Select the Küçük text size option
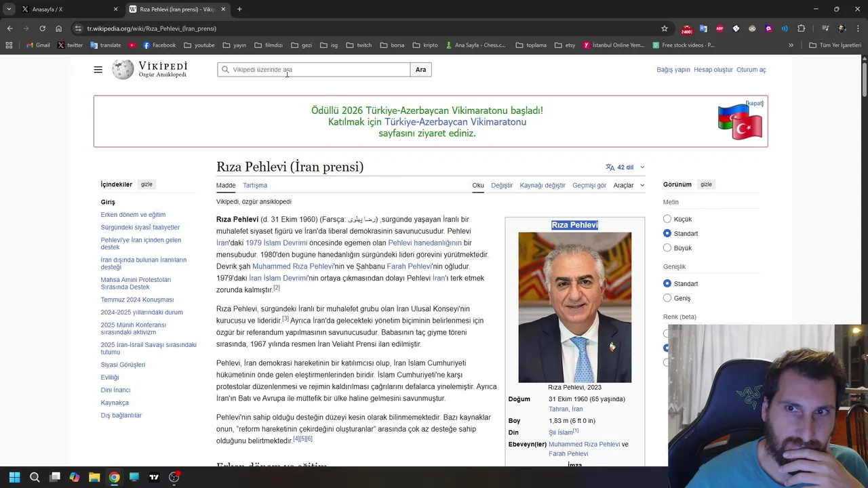This screenshot has width=868, height=488. [x=667, y=219]
